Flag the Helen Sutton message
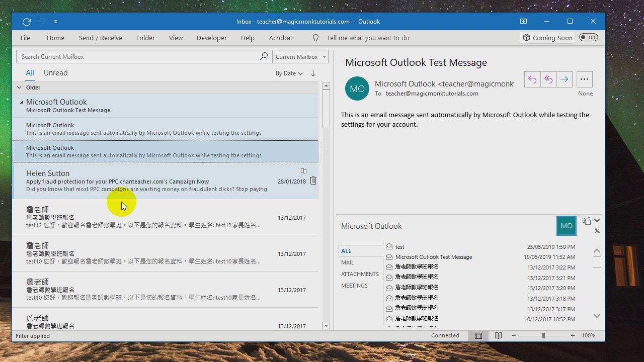This screenshot has width=644, height=362. coord(303,172)
